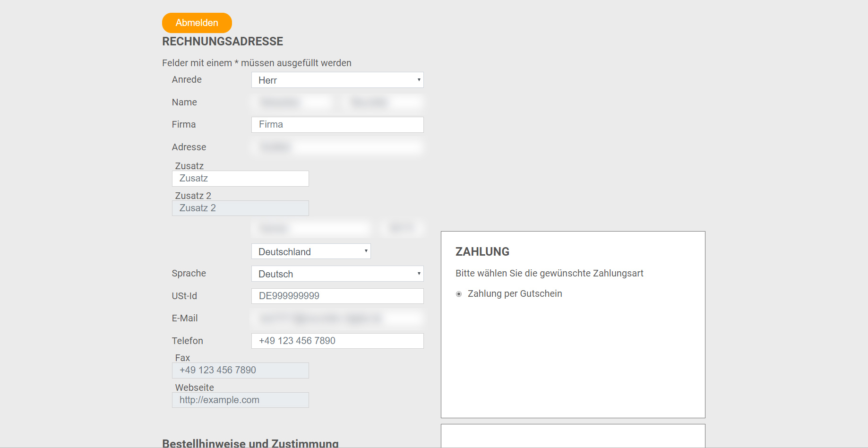Open the Anrede dropdown showing Herr
This screenshot has width=868, height=448.
(337, 80)
